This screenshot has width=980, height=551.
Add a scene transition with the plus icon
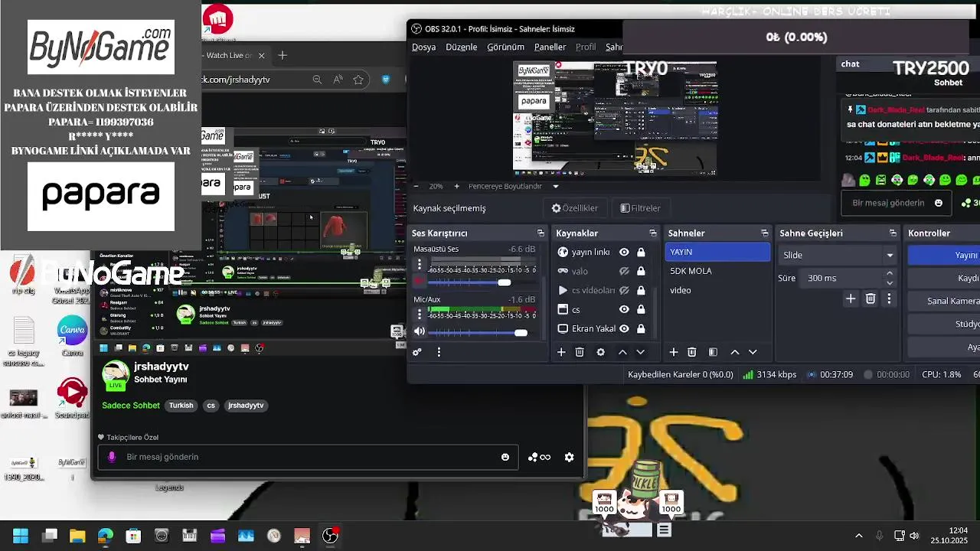coord(851,298)
